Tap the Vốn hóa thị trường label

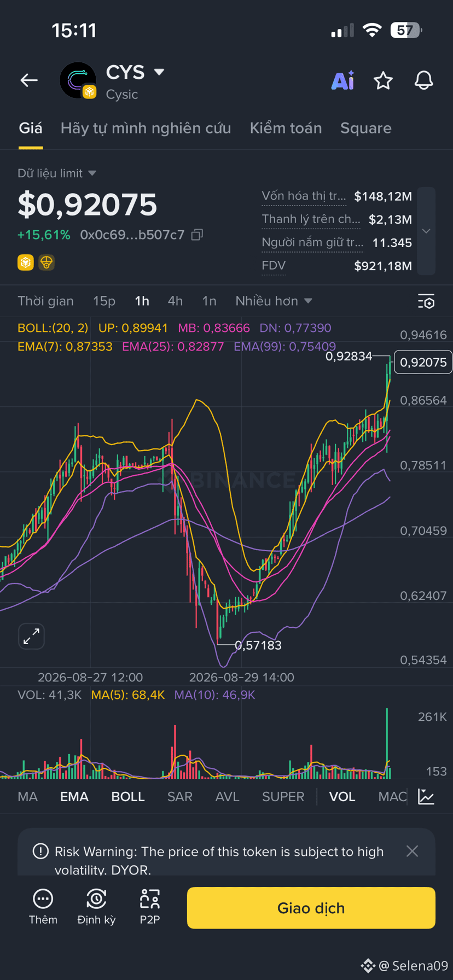click(x=304, y=196)
